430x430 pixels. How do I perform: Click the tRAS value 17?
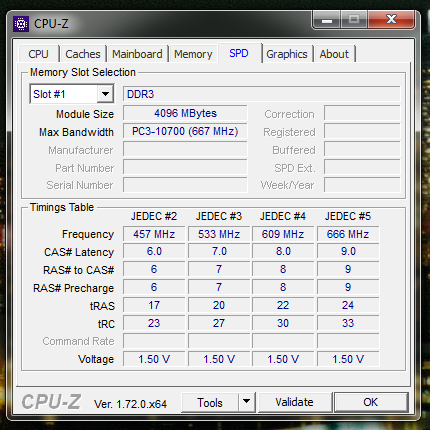click(x=154, y=305)
